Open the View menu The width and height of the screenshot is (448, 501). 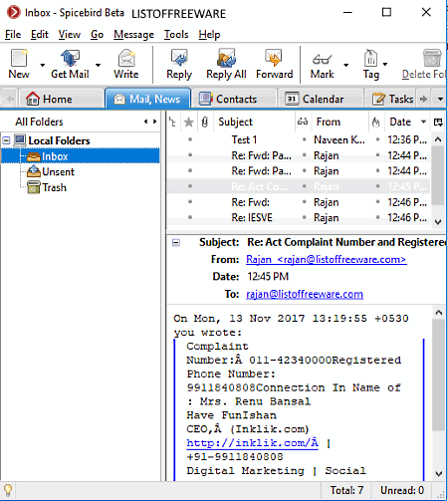pyautogui.click(x=70, y=35)
